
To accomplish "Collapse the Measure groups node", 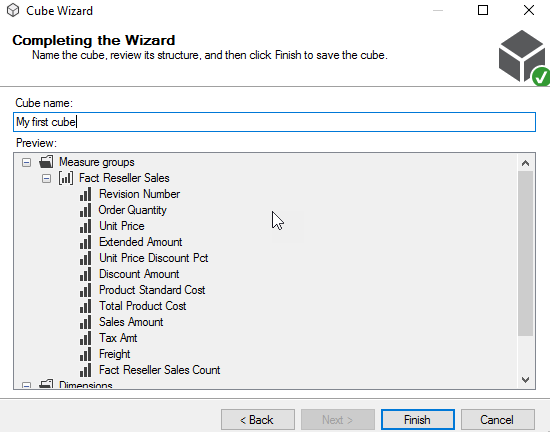I will click(x=26, y=162).
